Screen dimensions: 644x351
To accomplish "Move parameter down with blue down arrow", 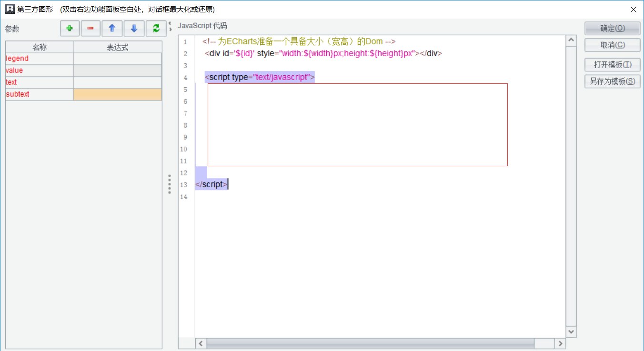I will pyautogui.click(x=134, y=29).
